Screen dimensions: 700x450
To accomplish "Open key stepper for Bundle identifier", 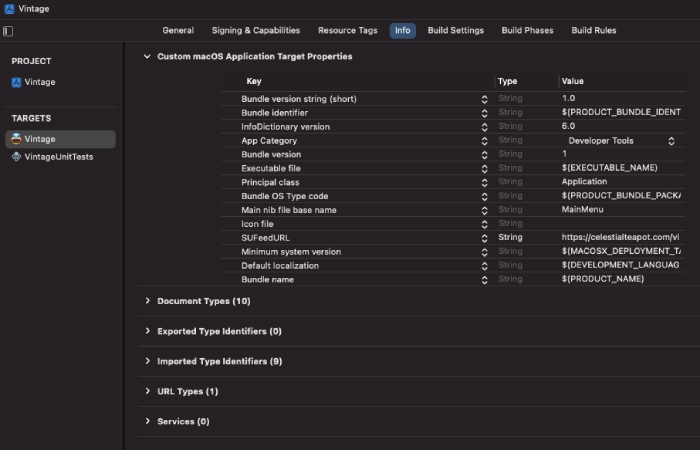I will [x=484, y=113].
